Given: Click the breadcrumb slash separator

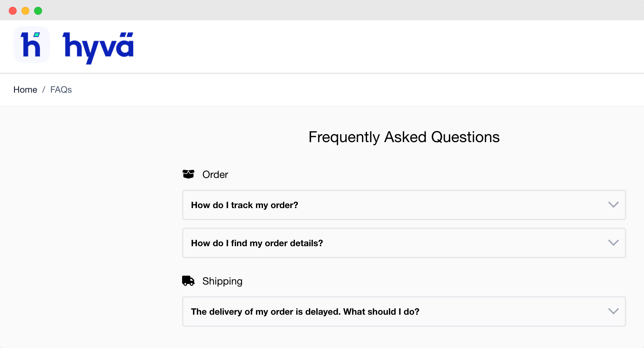Looking at the screenshot, I should 44,90.
